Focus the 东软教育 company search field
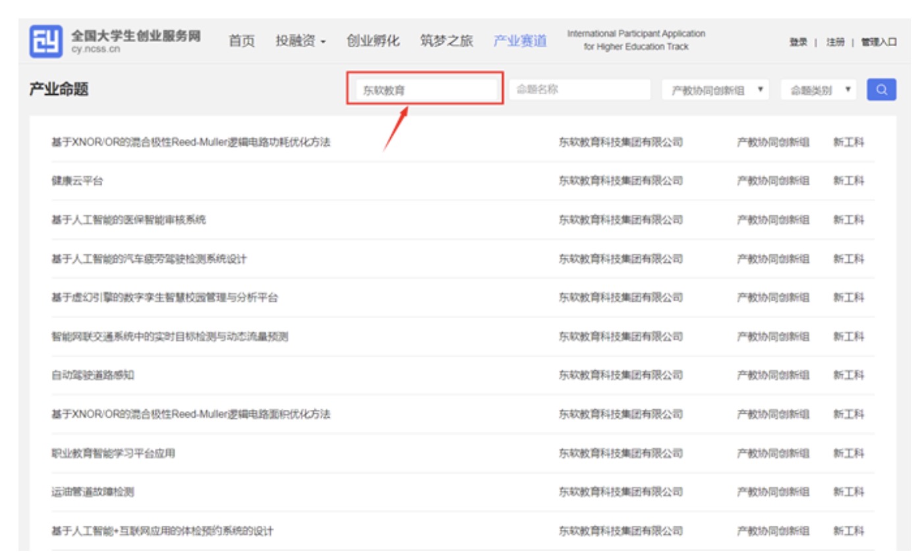This screenshot has width=924, height=560. tap(425, 90)
